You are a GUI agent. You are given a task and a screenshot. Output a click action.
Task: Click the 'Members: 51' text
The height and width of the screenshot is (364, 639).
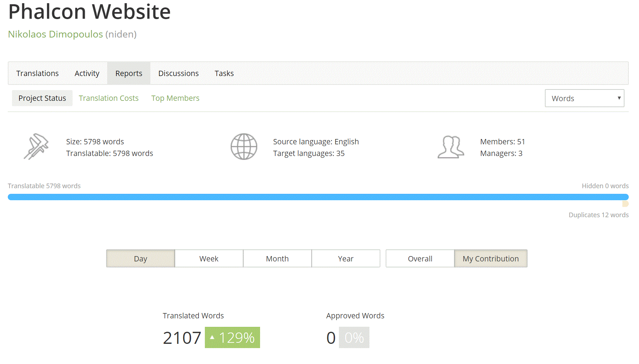(x=503, y=141)
